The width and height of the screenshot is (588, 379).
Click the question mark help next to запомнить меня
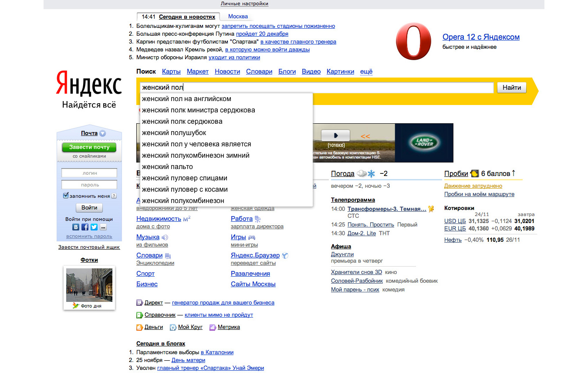point(114,196)
